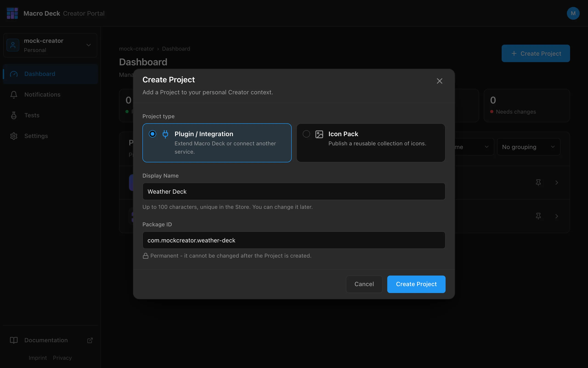Select the Plugin / Integration radio button

(x=152, y=134)
